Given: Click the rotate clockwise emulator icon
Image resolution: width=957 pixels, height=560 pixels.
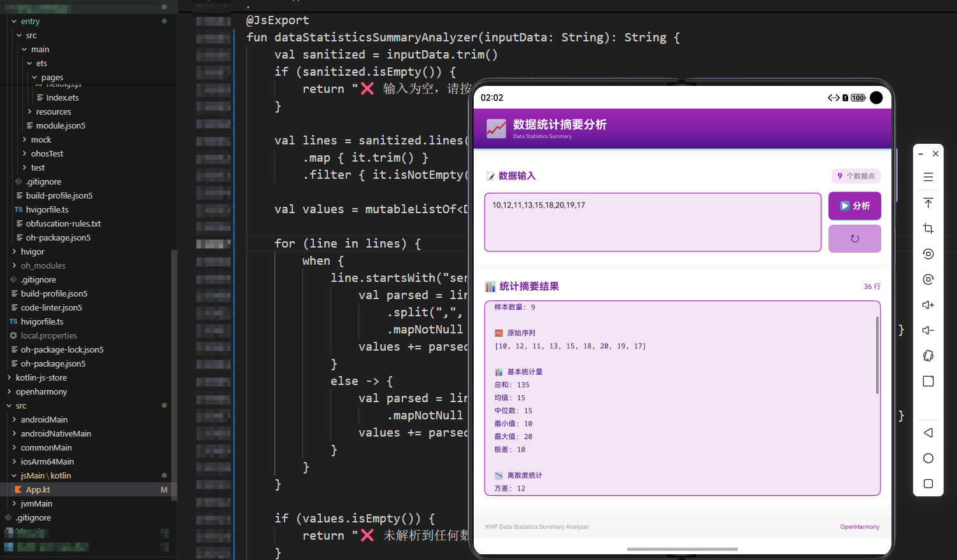Looking at the screenshot, I should [x=928, y=279].
